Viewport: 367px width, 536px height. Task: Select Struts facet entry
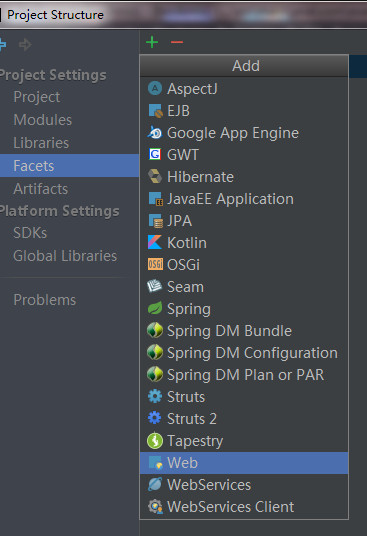[x=244, y=397]
